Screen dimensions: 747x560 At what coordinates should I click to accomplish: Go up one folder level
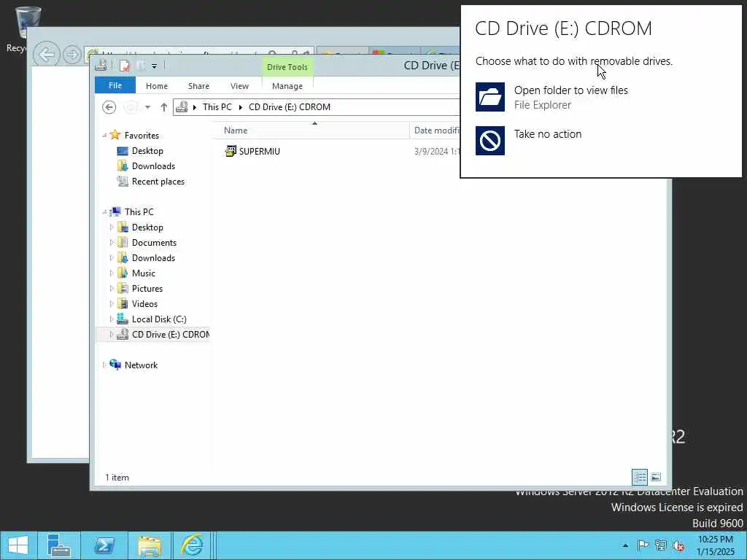[164, 107]
